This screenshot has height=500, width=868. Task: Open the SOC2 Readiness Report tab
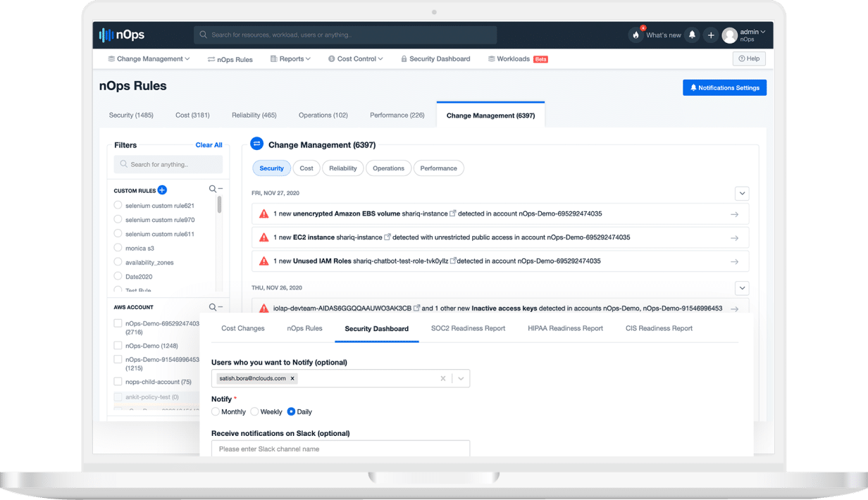469,328
